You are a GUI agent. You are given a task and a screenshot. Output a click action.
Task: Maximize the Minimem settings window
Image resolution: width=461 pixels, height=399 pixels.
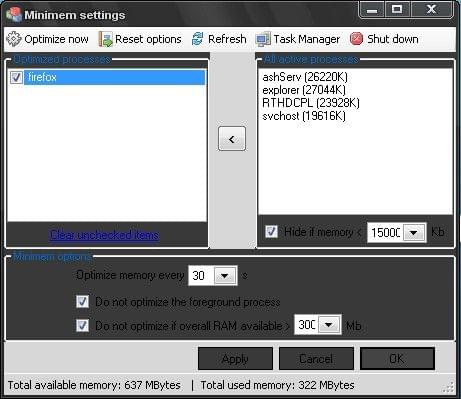(x=397, y=9)
